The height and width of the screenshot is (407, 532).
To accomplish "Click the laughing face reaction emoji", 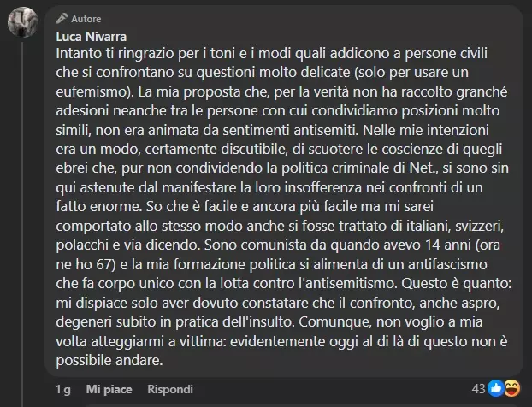I will (511, 389).
